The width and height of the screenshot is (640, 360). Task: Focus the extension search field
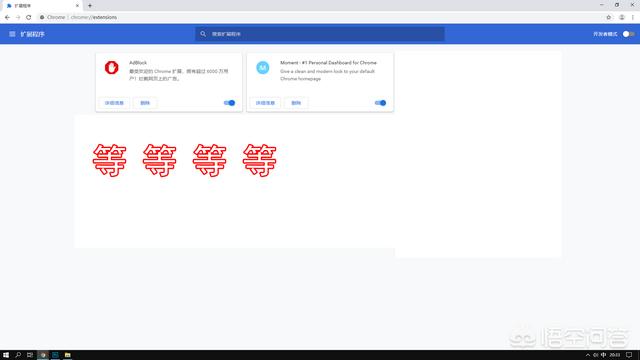[320, 34]
